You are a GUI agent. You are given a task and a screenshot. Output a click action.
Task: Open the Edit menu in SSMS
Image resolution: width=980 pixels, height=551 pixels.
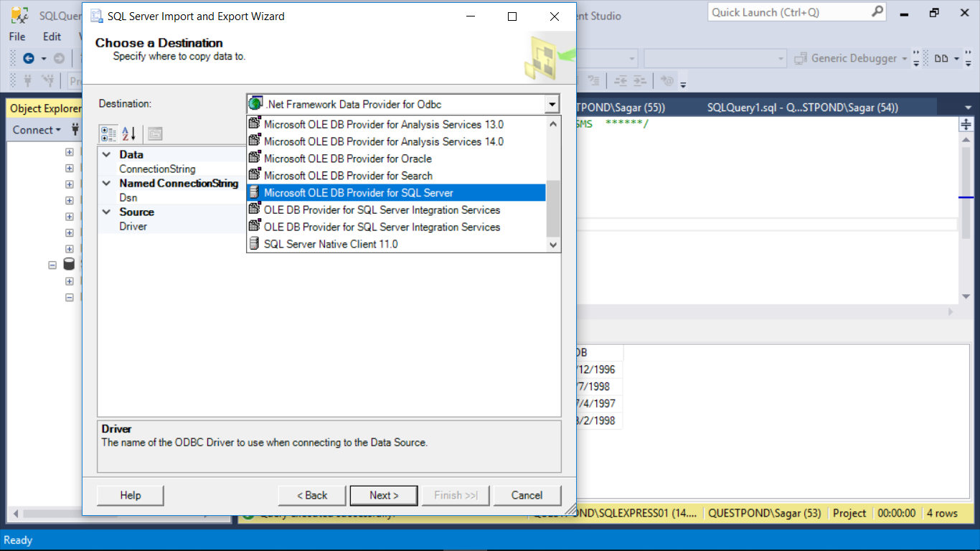coord(52,37)
